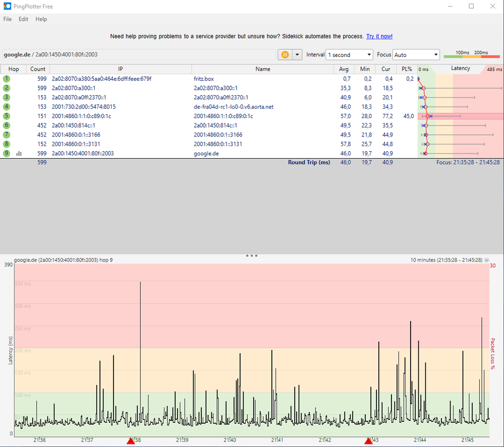Click the Cur column header
This screenshot has width=504, height=447.
tap(386, 69)
